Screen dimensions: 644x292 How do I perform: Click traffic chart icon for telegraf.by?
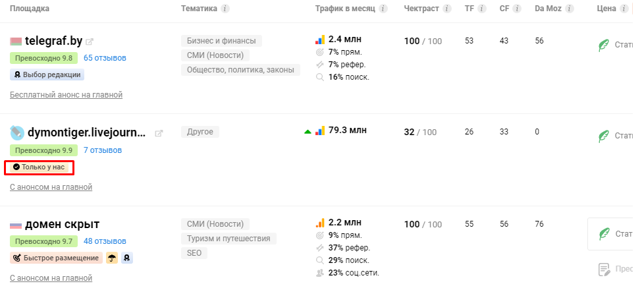point(320,40)
